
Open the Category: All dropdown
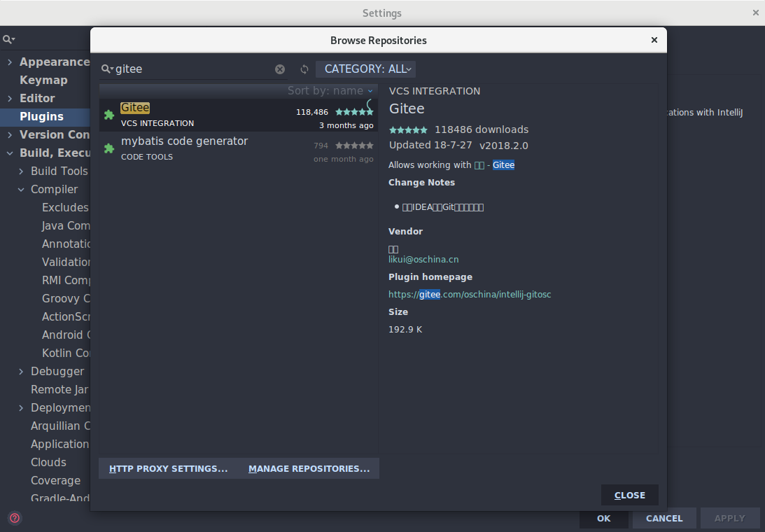click(366, 69)
